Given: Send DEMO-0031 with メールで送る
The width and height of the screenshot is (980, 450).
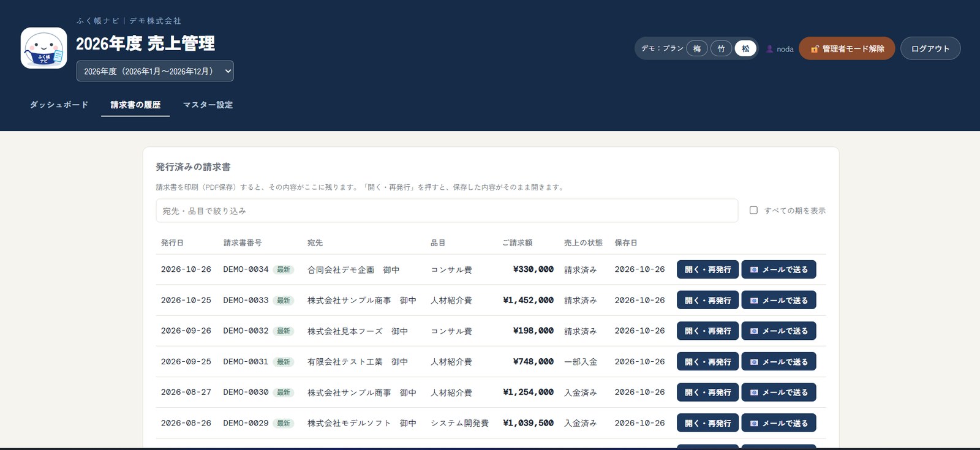Looking at the screenshot, I should (x=778, y=362).
